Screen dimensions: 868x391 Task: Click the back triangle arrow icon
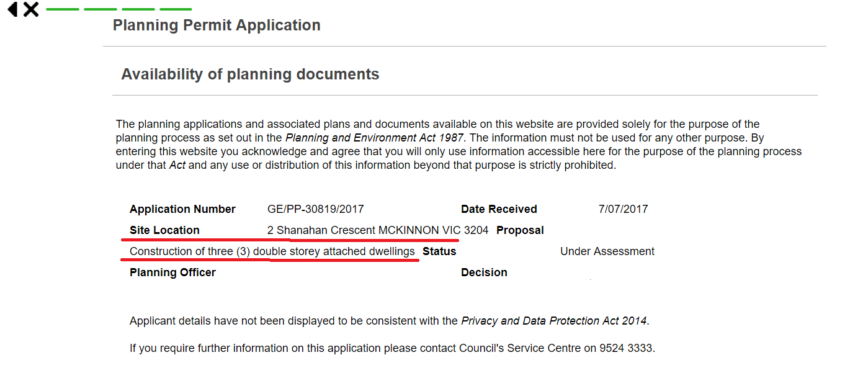(x=12, y=9)
